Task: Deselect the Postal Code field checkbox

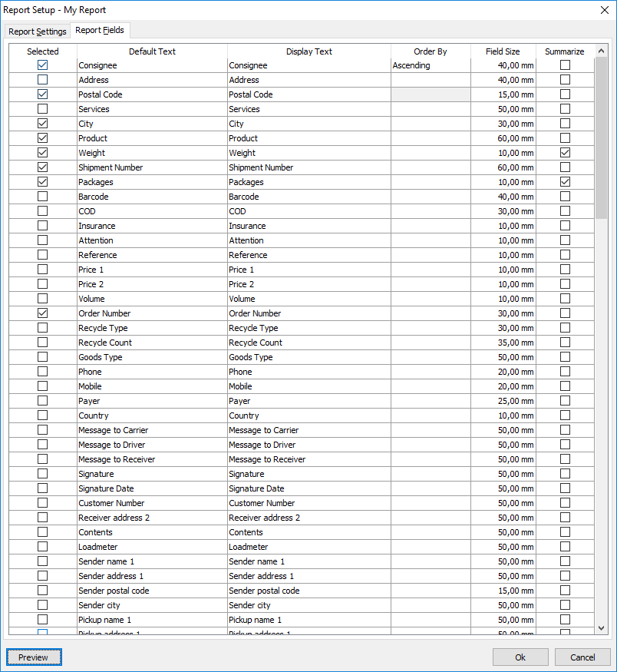Action: tap(42, 94)
